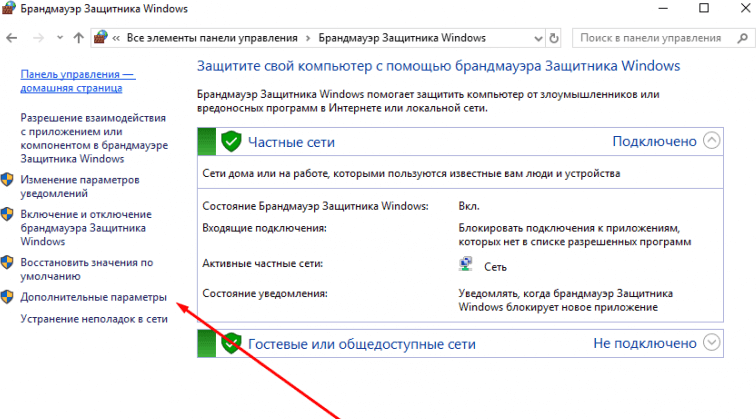This screenshot has height=419, width=756.
Task: Click Все элементы панели управления breadcrumb
Action: click(x=212, y=38)
